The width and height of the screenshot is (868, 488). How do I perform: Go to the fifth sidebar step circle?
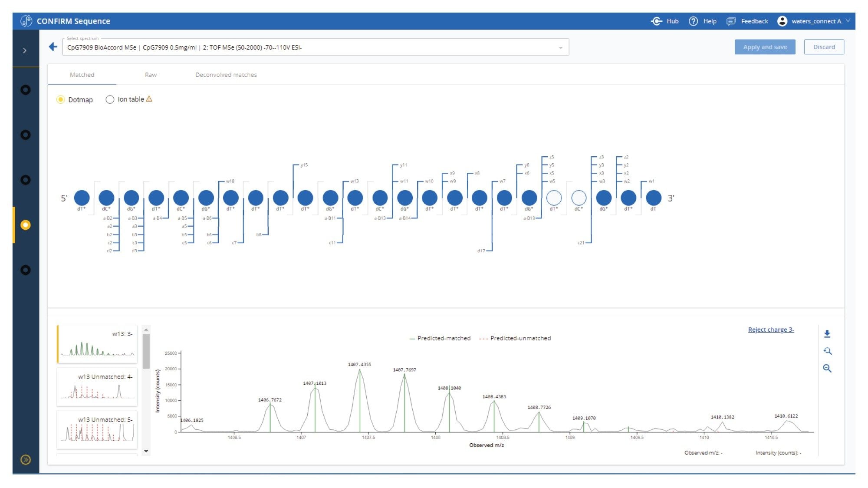(26, 270)
